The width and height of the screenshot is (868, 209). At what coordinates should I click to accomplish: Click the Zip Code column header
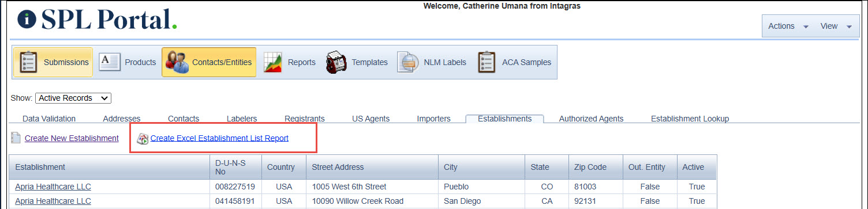pos(596,167)
